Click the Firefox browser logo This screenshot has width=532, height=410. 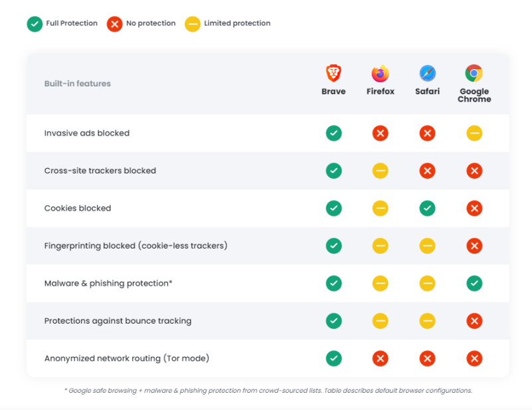pyautogui.click(x=381, y=73)
